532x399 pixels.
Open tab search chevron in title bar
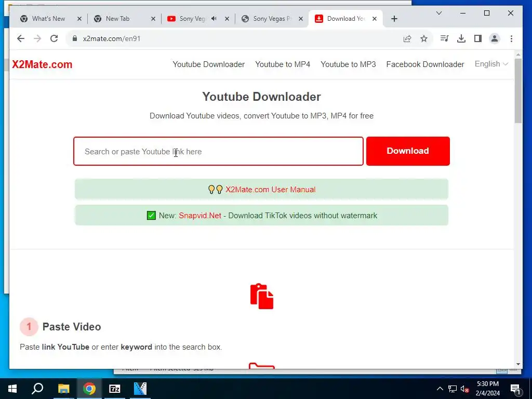[x=438, y=13]
